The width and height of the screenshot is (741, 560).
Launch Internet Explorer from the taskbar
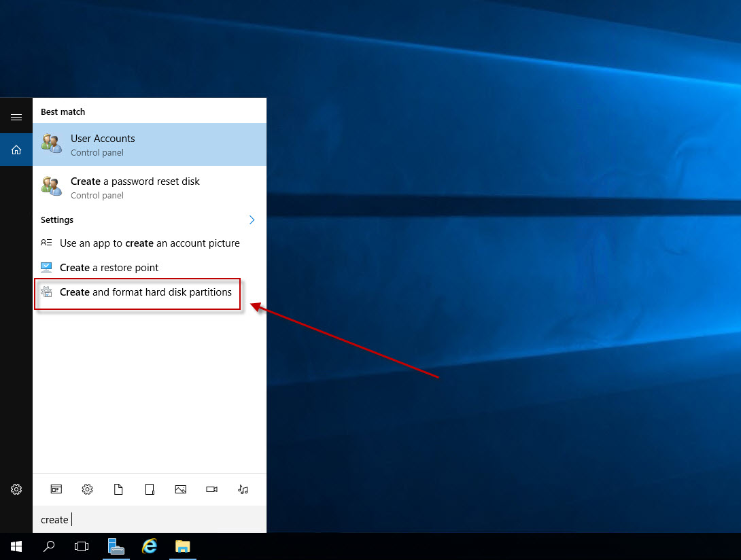[x=149, y=546]
